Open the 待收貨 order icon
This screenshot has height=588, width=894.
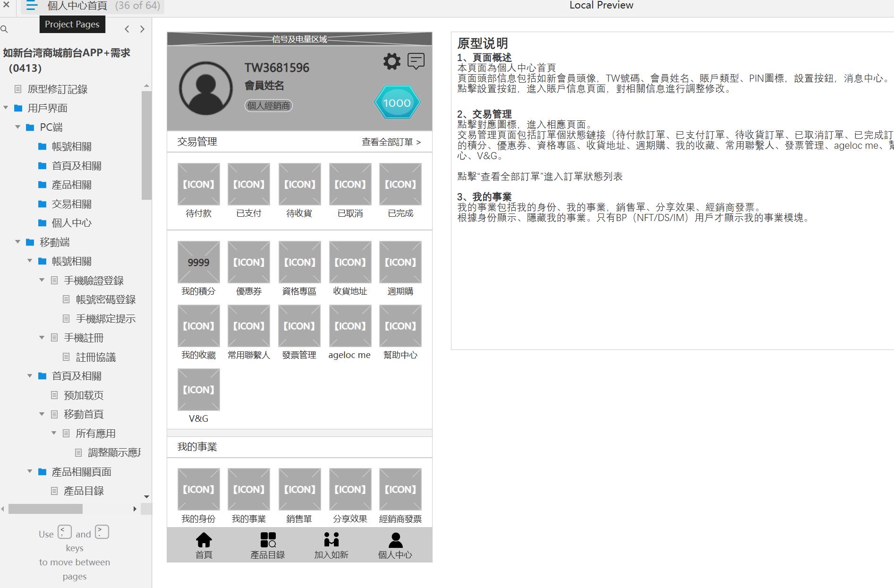click(299, 184)
